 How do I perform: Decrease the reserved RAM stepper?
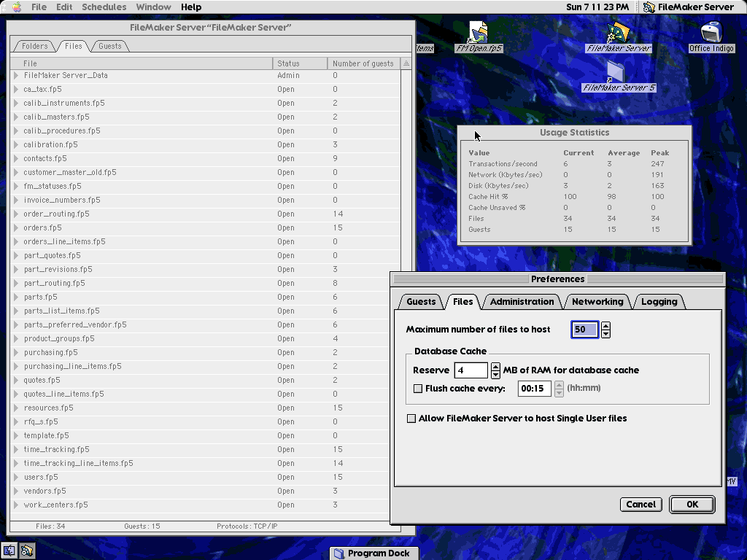tap(495, 374)
